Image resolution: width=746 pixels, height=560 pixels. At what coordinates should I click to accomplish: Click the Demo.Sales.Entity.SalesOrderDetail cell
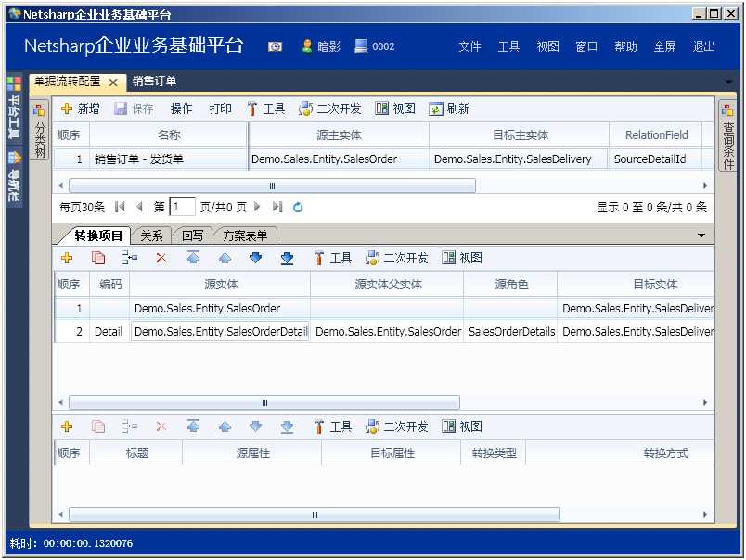click(x=220, y=331)
